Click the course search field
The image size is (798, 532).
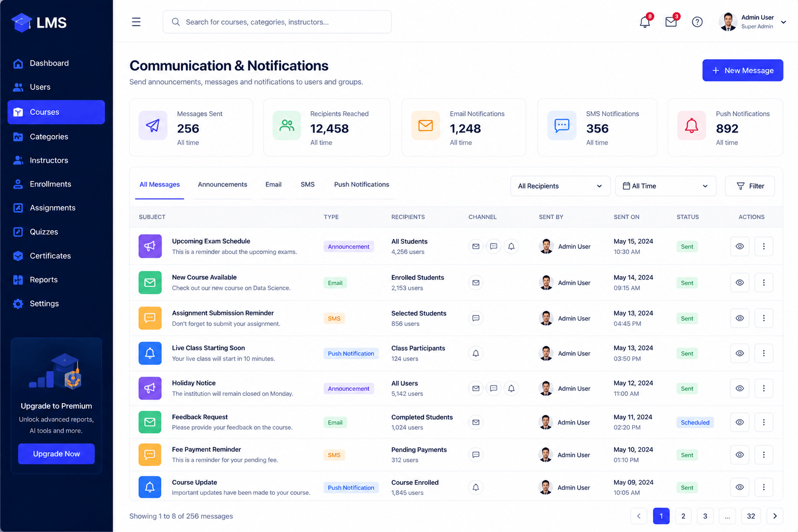click(277, 22)
